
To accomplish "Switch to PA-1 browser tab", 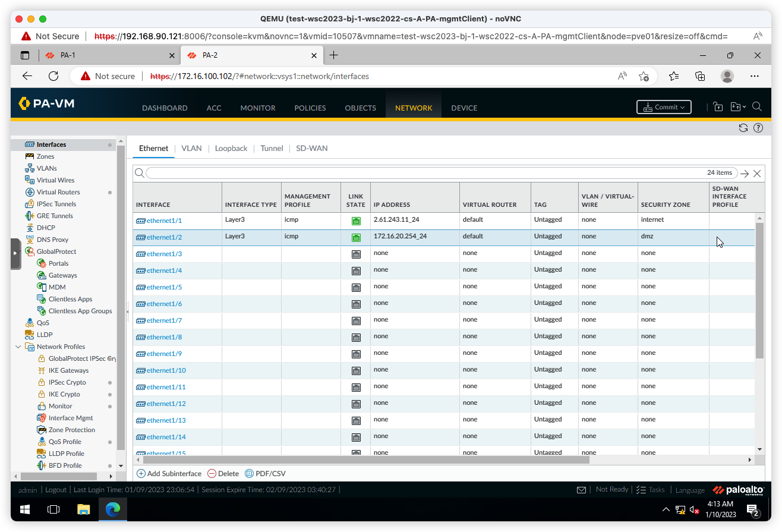I will click(x=109, y=55).
